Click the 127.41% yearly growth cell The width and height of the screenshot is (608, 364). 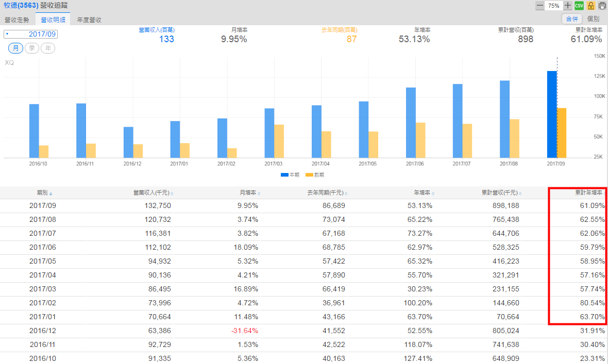pyautogui.click(x=418, y=358)
